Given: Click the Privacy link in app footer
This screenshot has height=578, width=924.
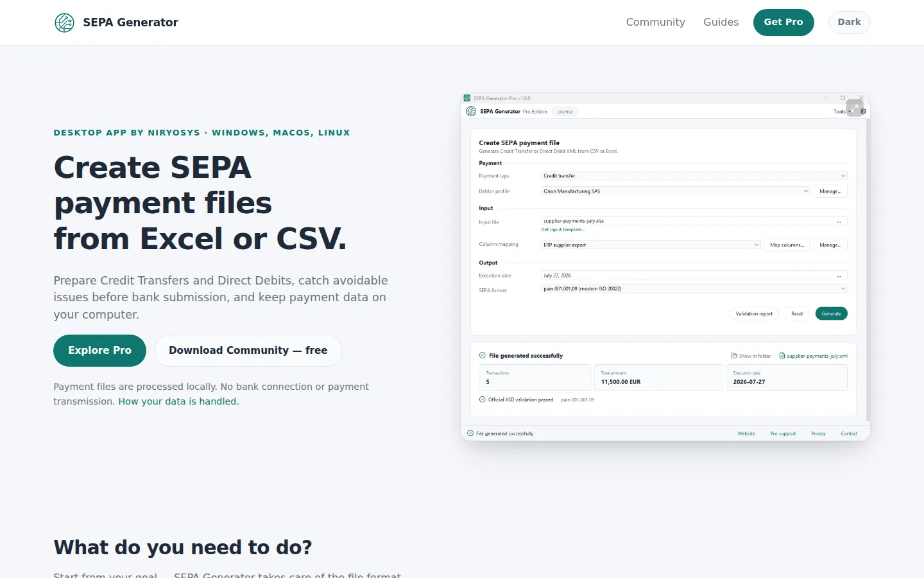Looking at the screenshot, I should click(818, 433).
